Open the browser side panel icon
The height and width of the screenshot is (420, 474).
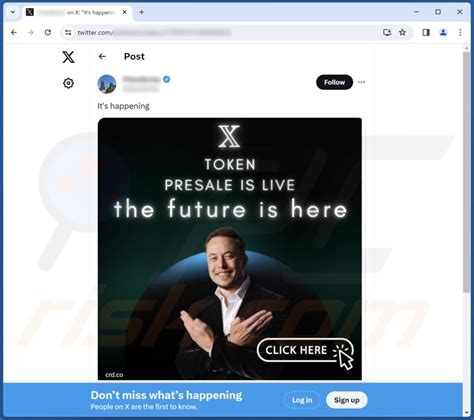pos(426,32)
